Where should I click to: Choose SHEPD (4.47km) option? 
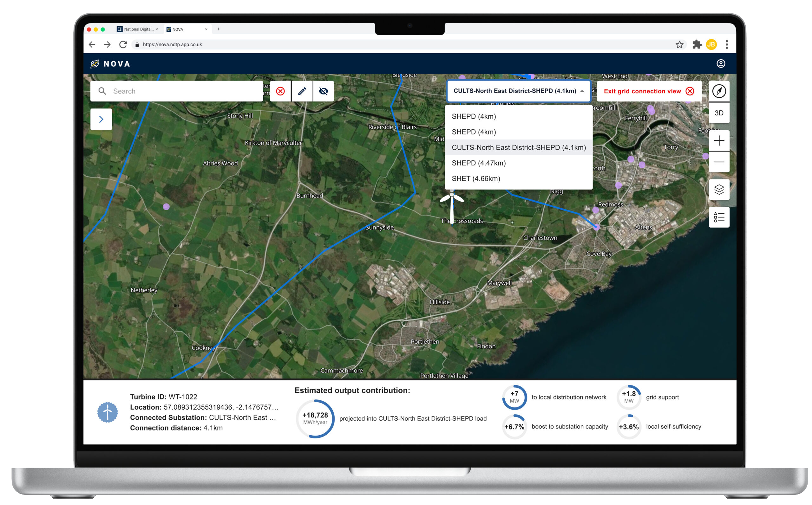tap(479, 163)
